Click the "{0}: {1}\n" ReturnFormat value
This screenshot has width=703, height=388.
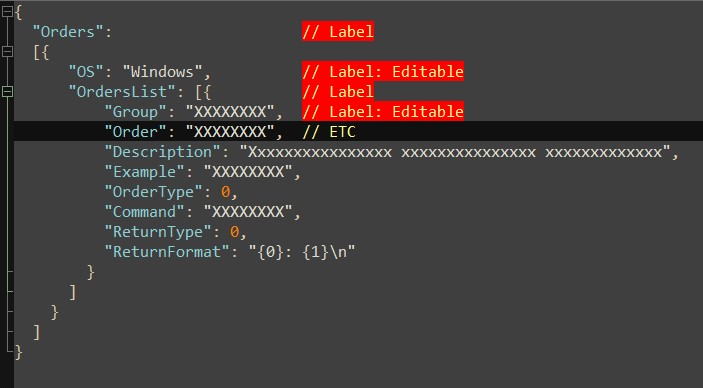point(302,252)
